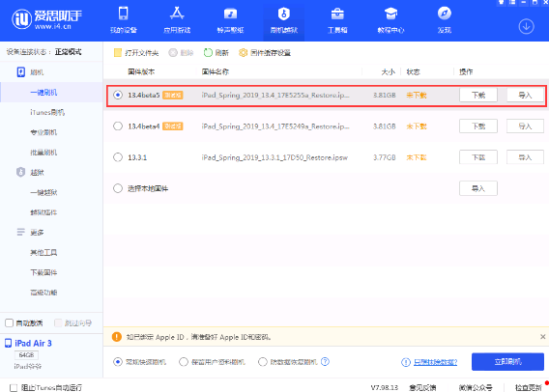This screenshot has height=392, width=549.
Task: Dismiss the Apple ID warning banner
Action: [542, 336]
